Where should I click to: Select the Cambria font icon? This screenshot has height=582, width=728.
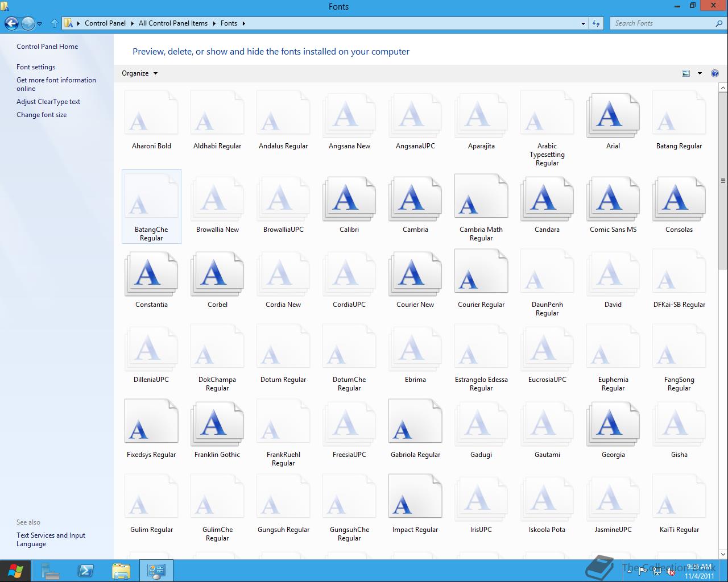[415, 199]
